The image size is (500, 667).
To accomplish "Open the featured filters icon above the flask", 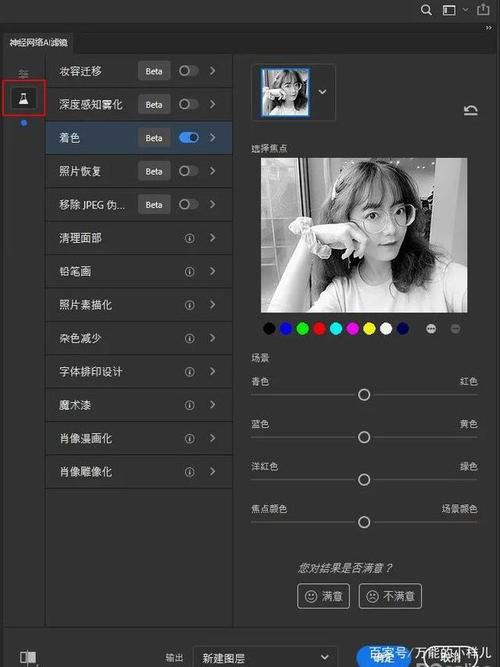I will pos(23,74).
